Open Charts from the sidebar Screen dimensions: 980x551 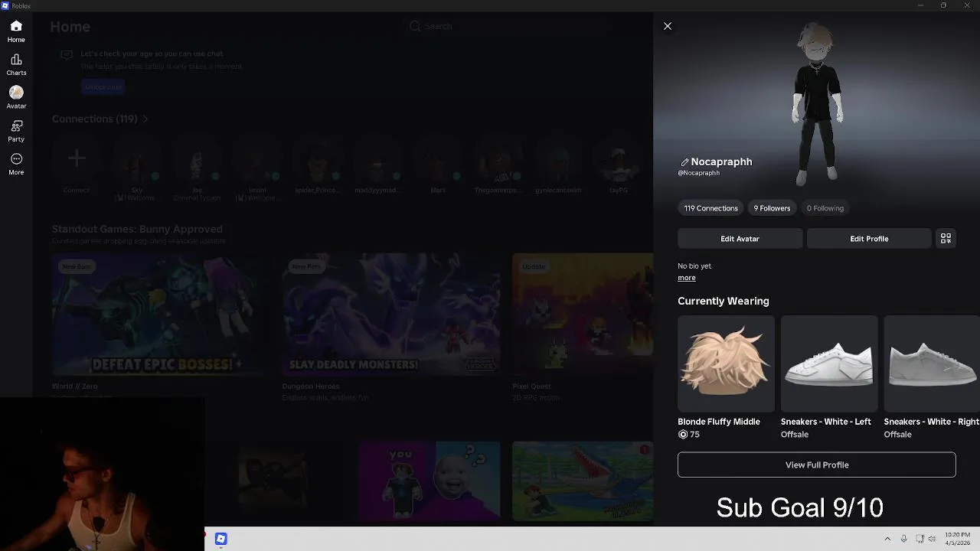(x=16, y=65)
